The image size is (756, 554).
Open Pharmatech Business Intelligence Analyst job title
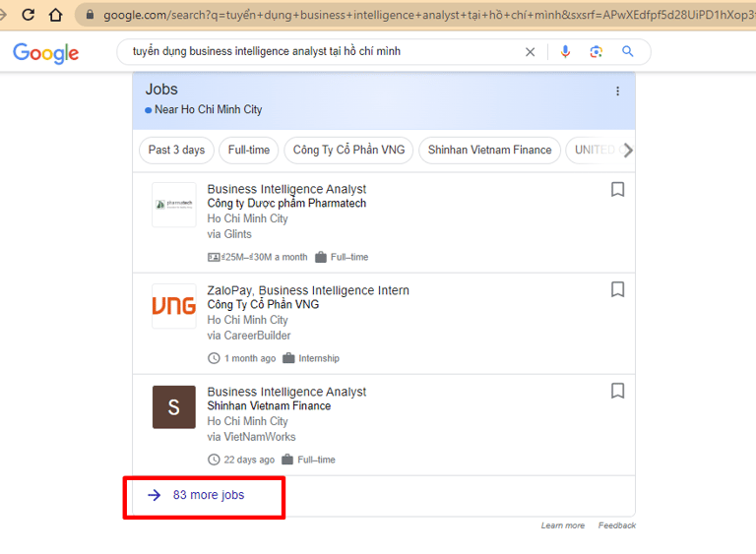coord(286,189)
